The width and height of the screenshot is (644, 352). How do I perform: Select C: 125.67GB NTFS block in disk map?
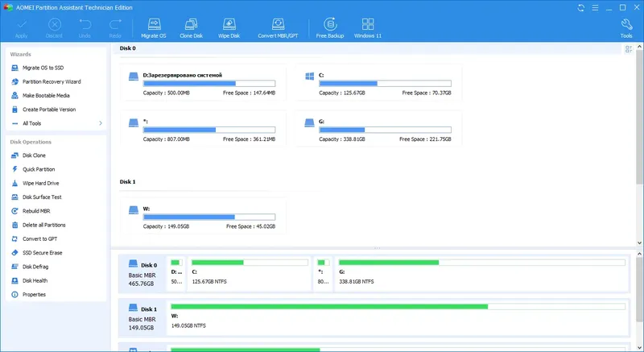coord(250,274)
